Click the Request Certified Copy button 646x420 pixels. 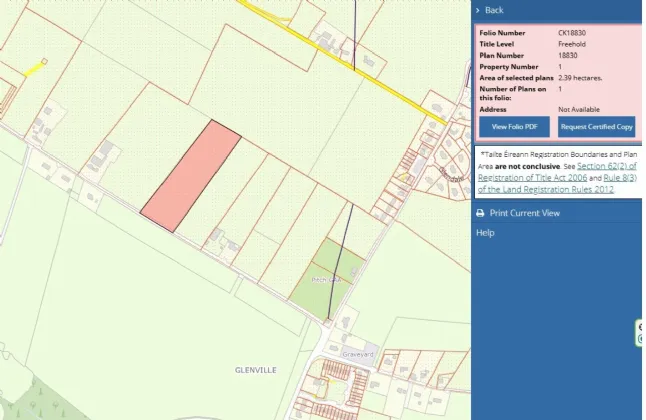[596, 127]
